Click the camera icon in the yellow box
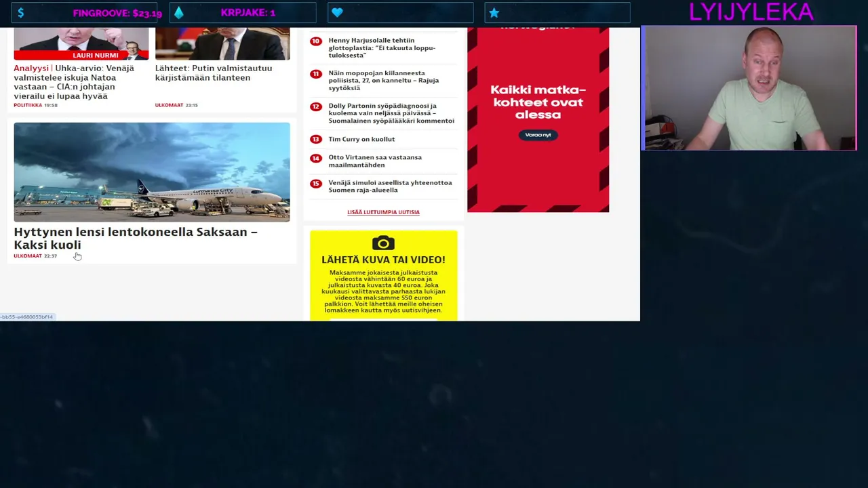 point(383,243)
